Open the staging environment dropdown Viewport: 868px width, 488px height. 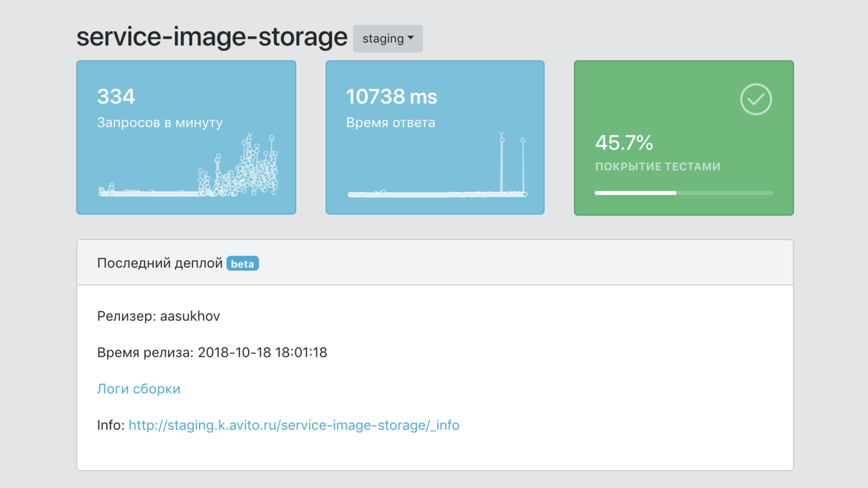[x=387, y=39]
